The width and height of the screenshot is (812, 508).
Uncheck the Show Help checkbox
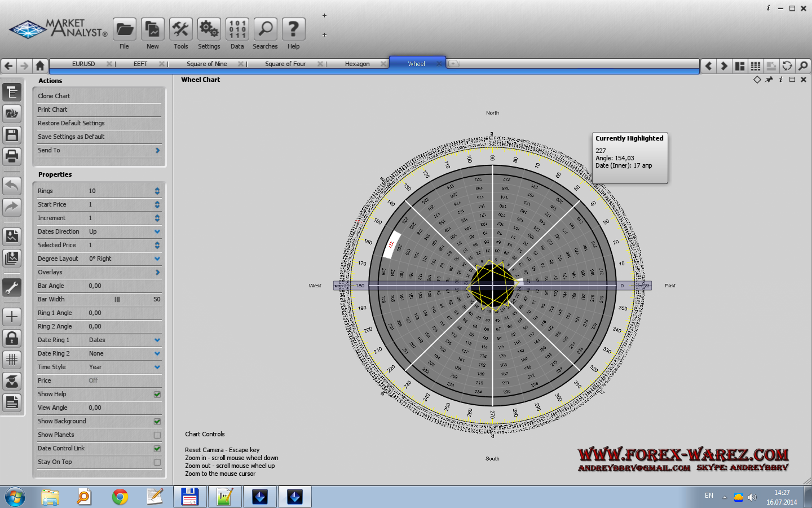coord(157,395)
